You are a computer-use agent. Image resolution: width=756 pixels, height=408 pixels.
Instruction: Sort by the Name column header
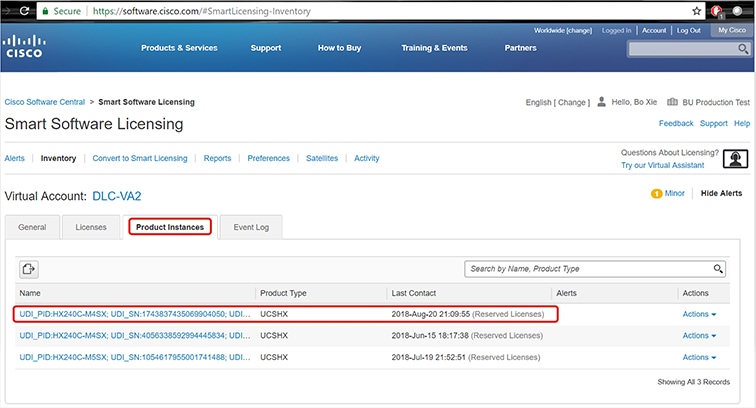30,293
